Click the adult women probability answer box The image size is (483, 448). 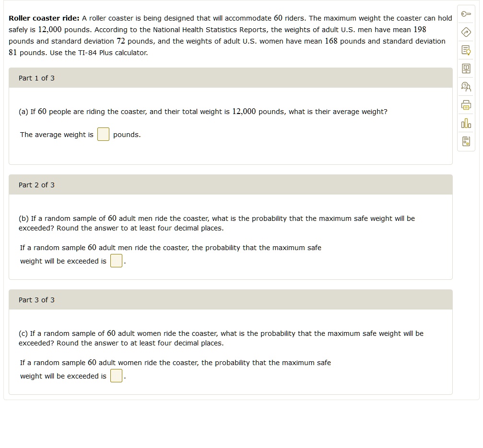point(116,376)
